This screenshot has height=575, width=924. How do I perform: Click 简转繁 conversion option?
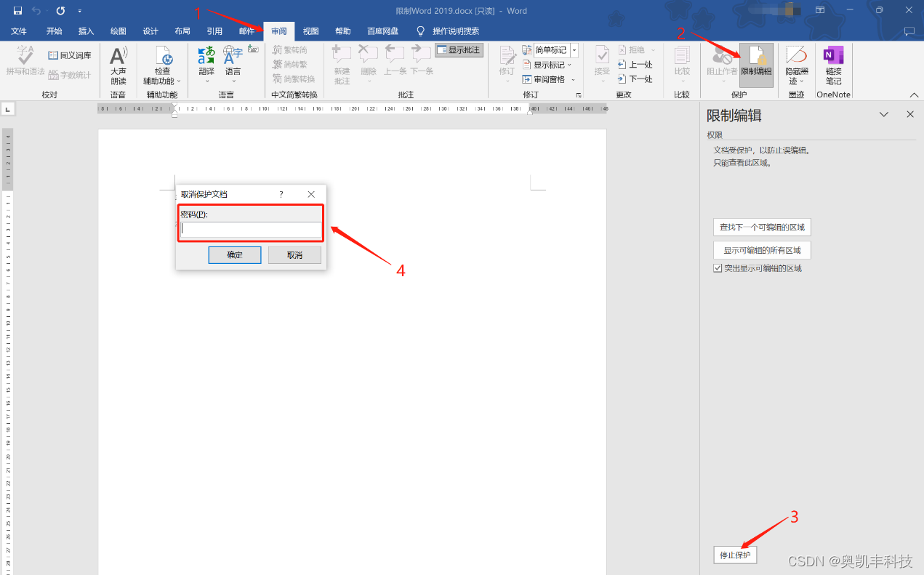(290, 64)
